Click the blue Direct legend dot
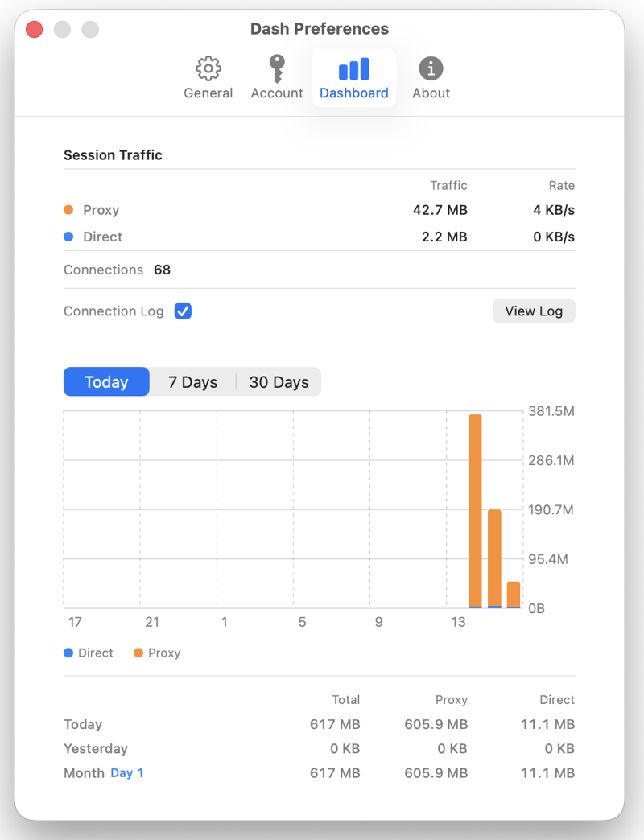This screenshot has height=840, width=644. coord(68,237)
